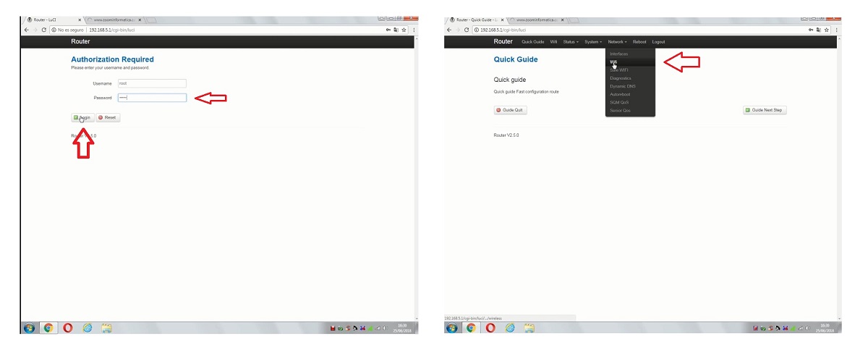Click the Guide Quit button
This screenshot has width=868, height=357.
coord(511,110)
